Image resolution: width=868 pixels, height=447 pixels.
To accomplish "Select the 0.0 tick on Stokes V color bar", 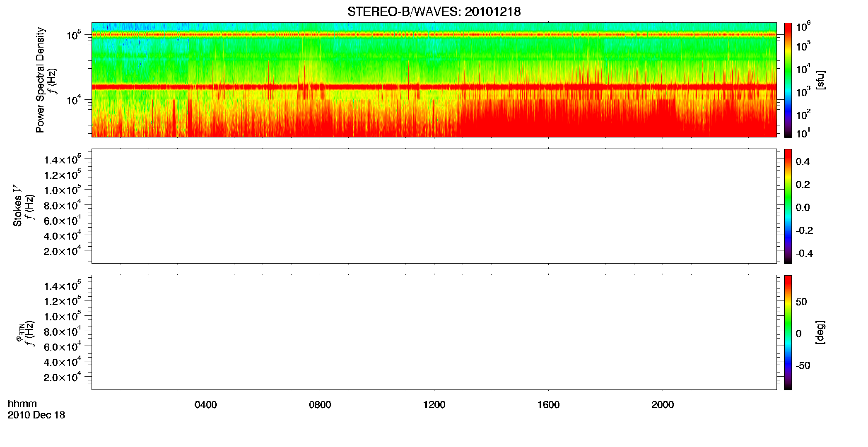I will click(x=803, y=208).
